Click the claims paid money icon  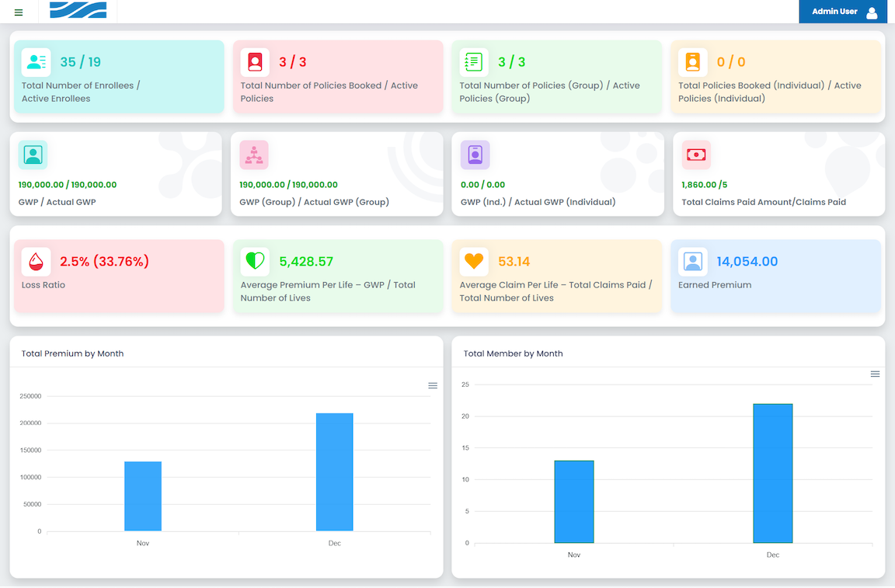coord(696,155)
